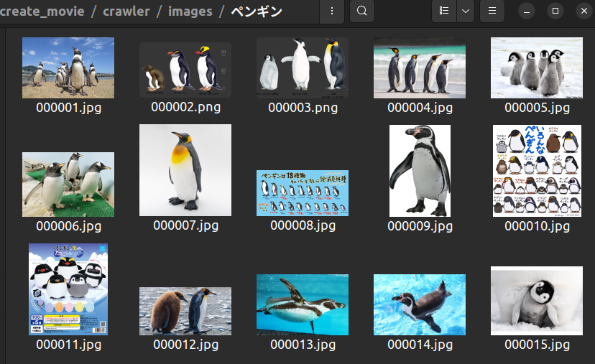
Task: Click the file name 000011.jpg
Action: [x=69, y=345]
